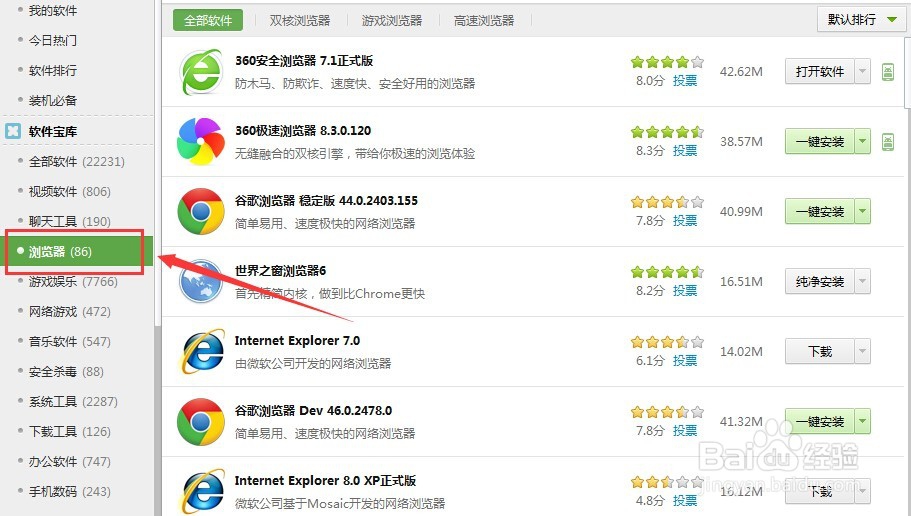Select 全部软件 (22231) category

point(77,162)
